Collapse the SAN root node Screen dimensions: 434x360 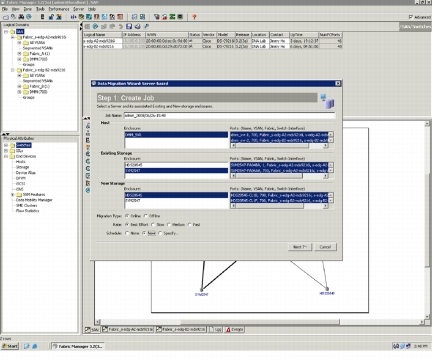(6, 32)
